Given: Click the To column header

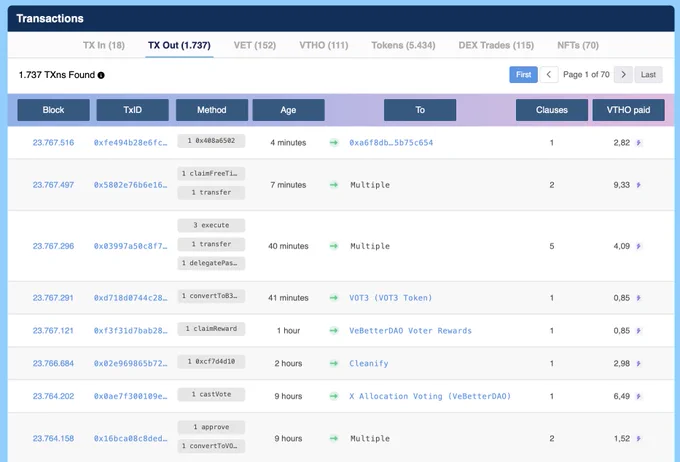Looking at the screenshot, I should pos(420,110).
